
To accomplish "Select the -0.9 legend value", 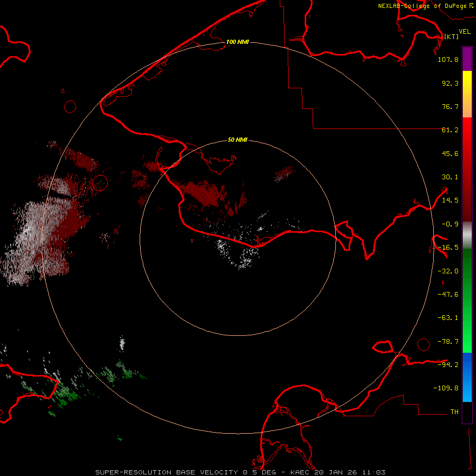I will 450,224.
